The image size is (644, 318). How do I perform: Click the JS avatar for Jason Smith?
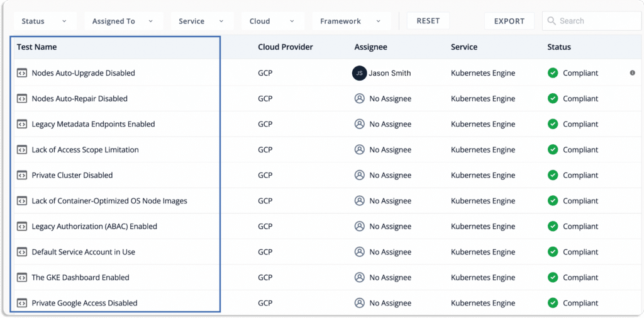pos(359,73)
